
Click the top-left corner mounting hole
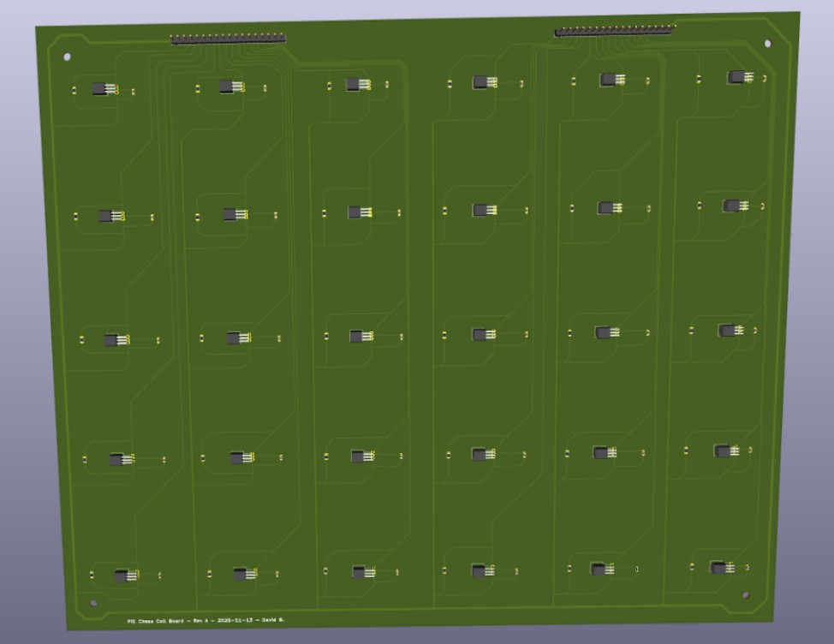[x=68, y=57]
